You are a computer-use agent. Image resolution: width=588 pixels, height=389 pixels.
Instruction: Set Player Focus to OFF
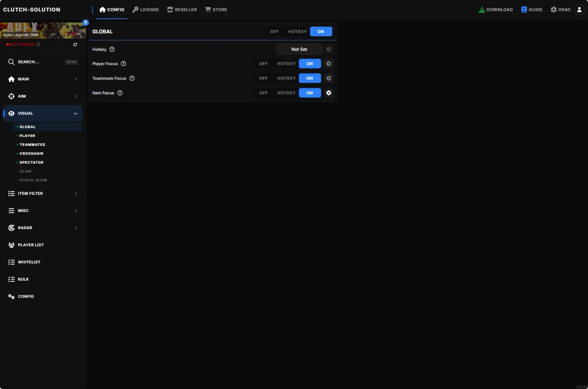pos(263,63)
